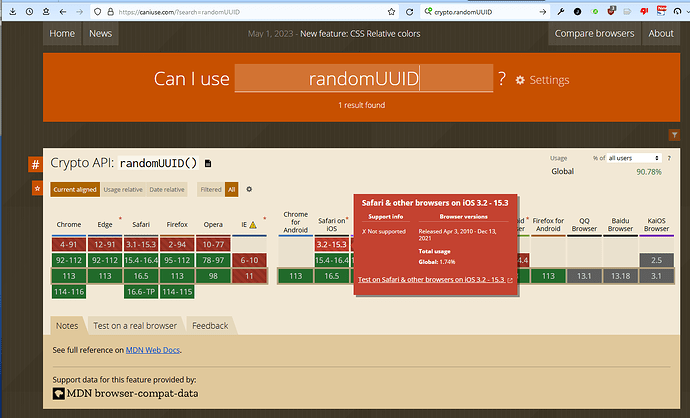
Task: Click the Firefox 114-115 cell
Action: coord(177,292)
